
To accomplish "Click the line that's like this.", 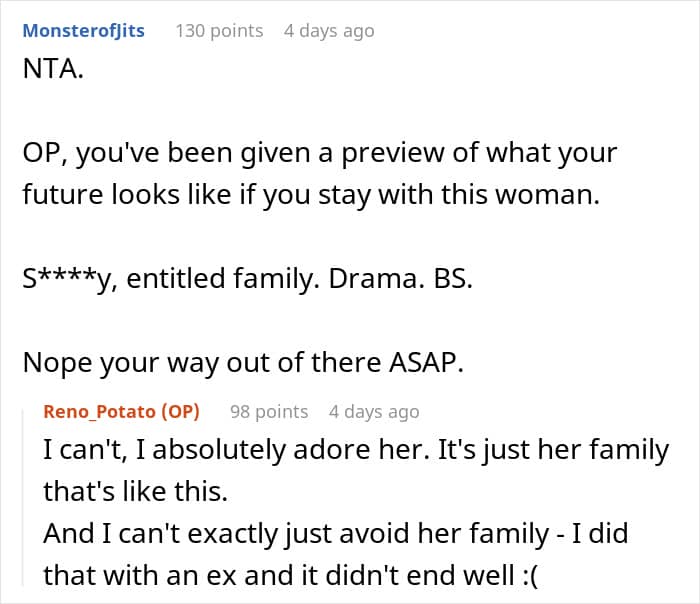I will pyautogui.click(x=136, y=492).
